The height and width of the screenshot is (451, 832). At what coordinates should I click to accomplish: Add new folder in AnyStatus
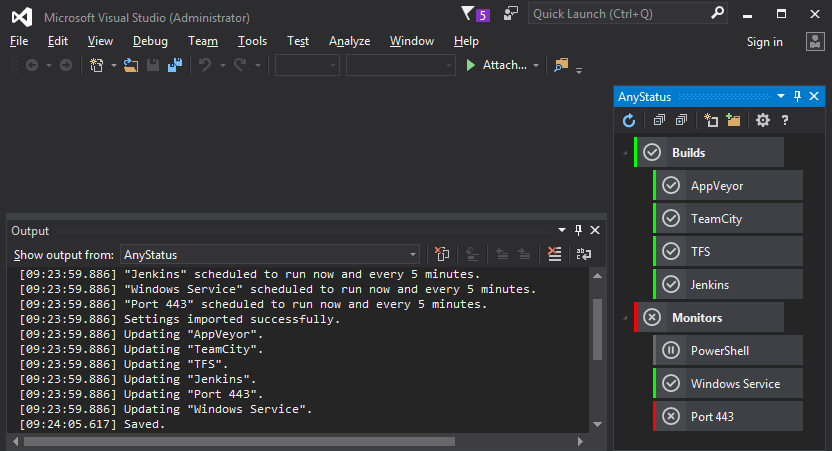[734, 120]
